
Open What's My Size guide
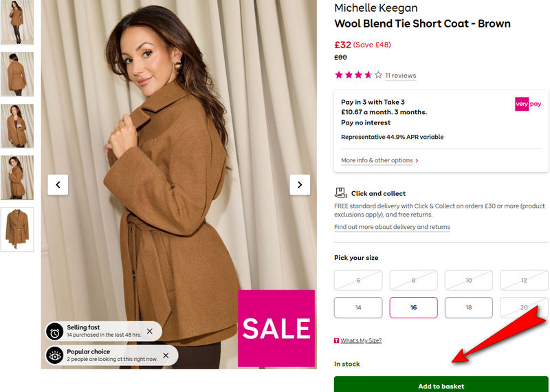[x=360, y=340]
